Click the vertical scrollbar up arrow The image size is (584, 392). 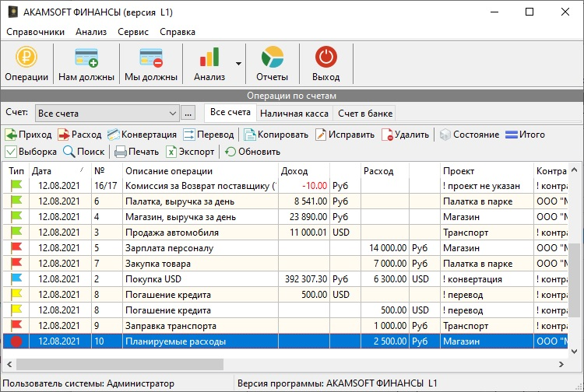pos(574,169)
